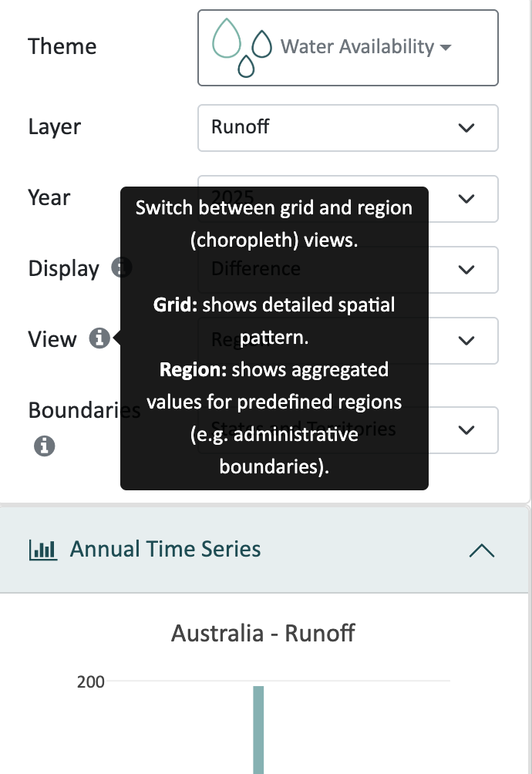Click the info icon beside Display
This screenshot has height=774, width=532.
point(122,268)
